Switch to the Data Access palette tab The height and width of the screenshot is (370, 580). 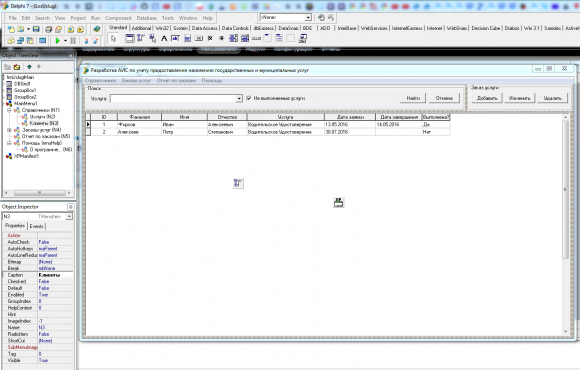205,28
